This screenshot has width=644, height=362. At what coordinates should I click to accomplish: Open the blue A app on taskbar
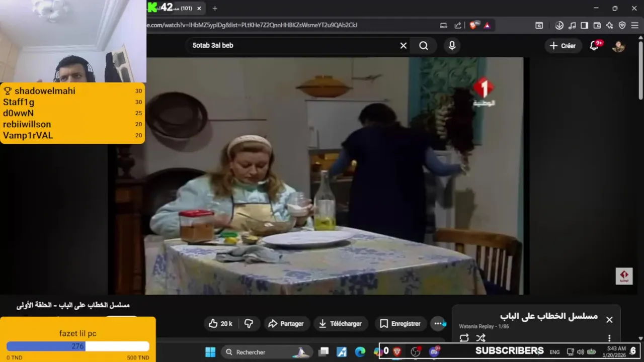pos(342,352)
